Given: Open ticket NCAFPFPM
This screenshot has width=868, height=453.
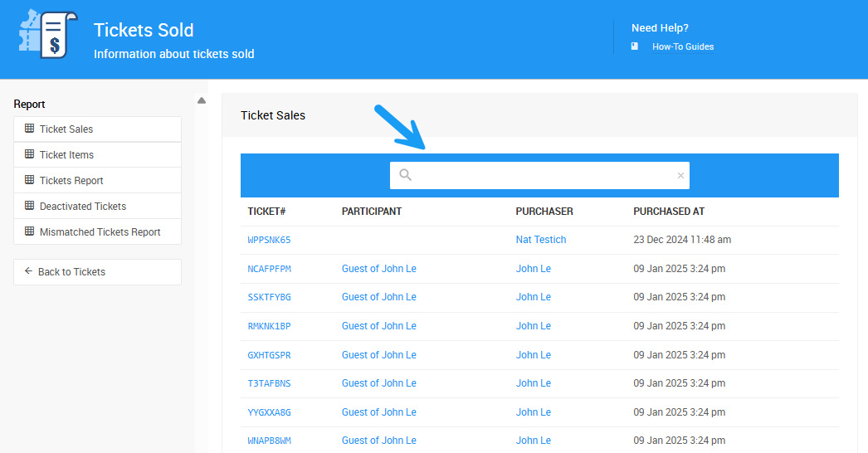Looking at the screenshot, I should [x=269, y=269].
